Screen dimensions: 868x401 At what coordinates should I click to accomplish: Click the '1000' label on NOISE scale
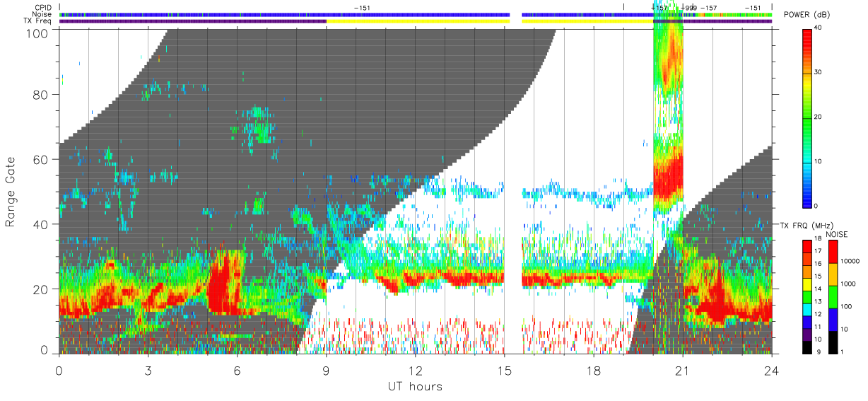click(x=848, y=284)
